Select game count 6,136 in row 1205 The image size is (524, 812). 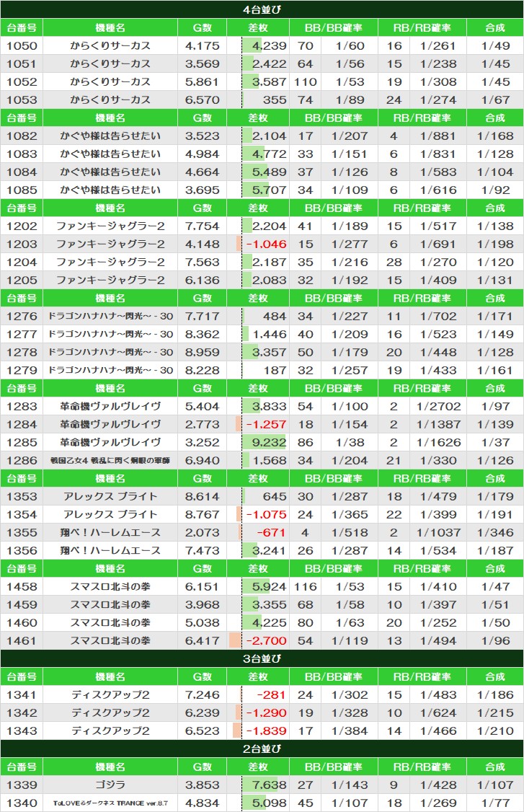203,280
